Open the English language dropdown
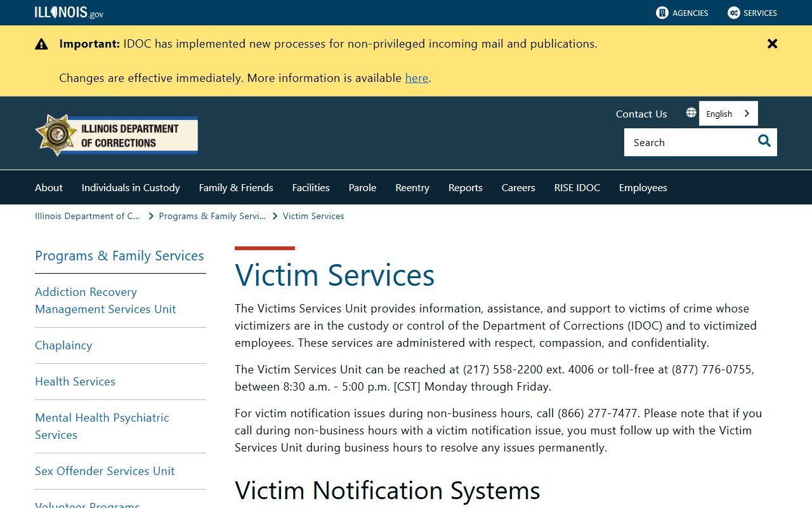 click(728, 114)
